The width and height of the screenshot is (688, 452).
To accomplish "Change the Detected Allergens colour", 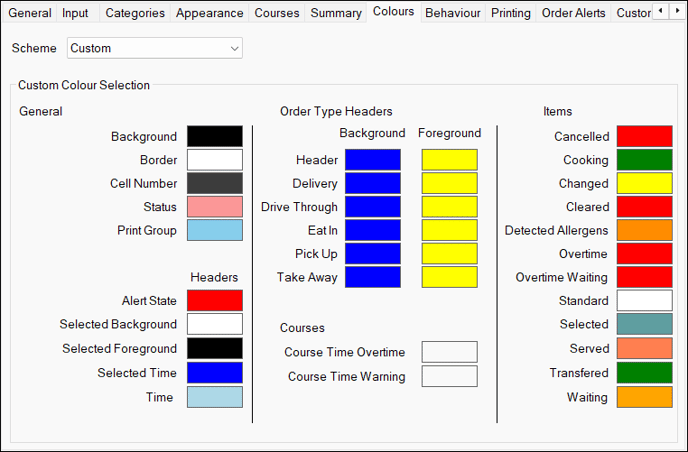I will (x=645, y=230).
